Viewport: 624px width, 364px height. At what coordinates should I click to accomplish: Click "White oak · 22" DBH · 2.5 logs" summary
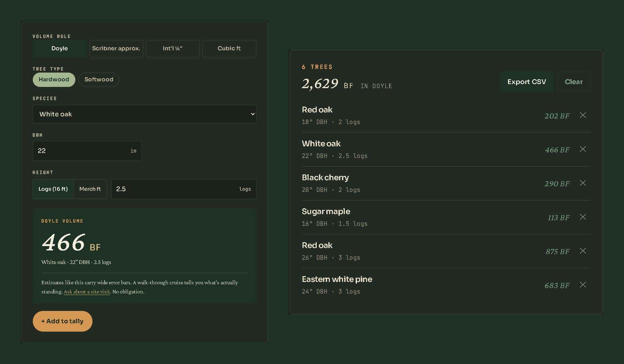pos(76,262)
